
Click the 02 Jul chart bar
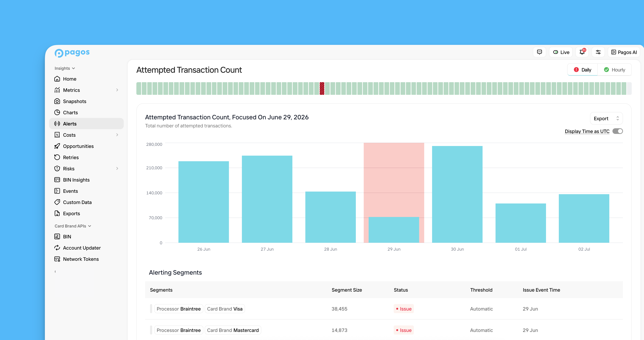tap(584, 219)
